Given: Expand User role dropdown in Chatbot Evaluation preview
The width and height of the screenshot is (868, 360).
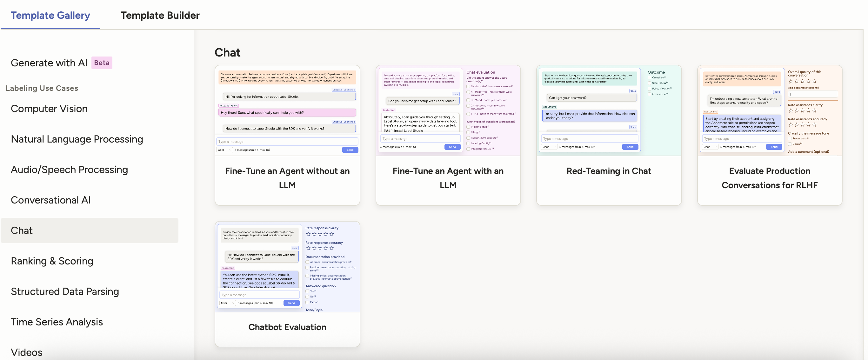Looking at the screenshot, I should pyautogui.click(x=227, y=303).
